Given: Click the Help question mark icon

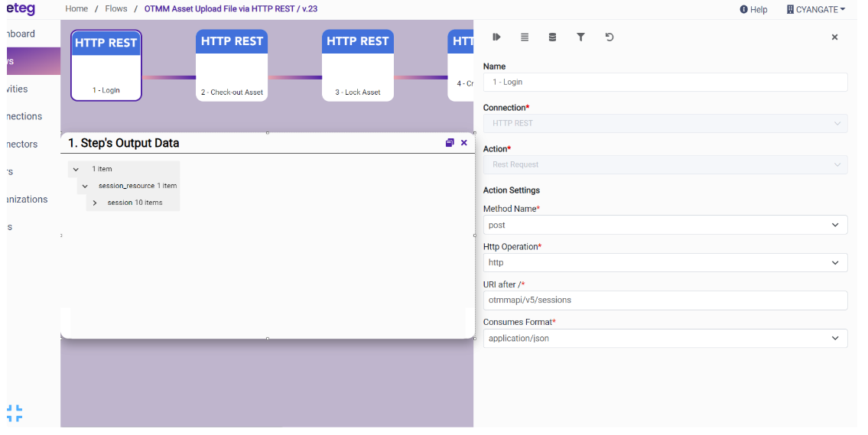Looking at the screenshot, I should [x=743, y=9].
